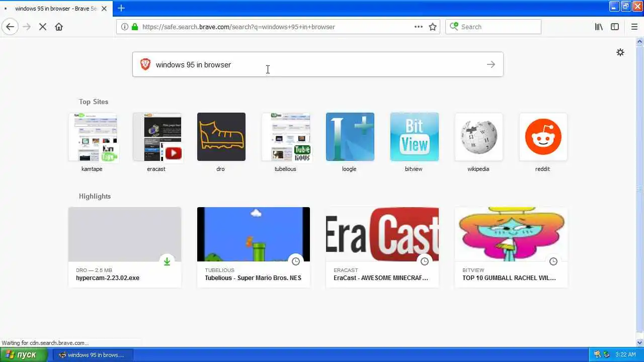Screen dimensions: 644x362
Task: Click the second system tray icon near clock
Action: pyautogui.click(x=607, y=354)
